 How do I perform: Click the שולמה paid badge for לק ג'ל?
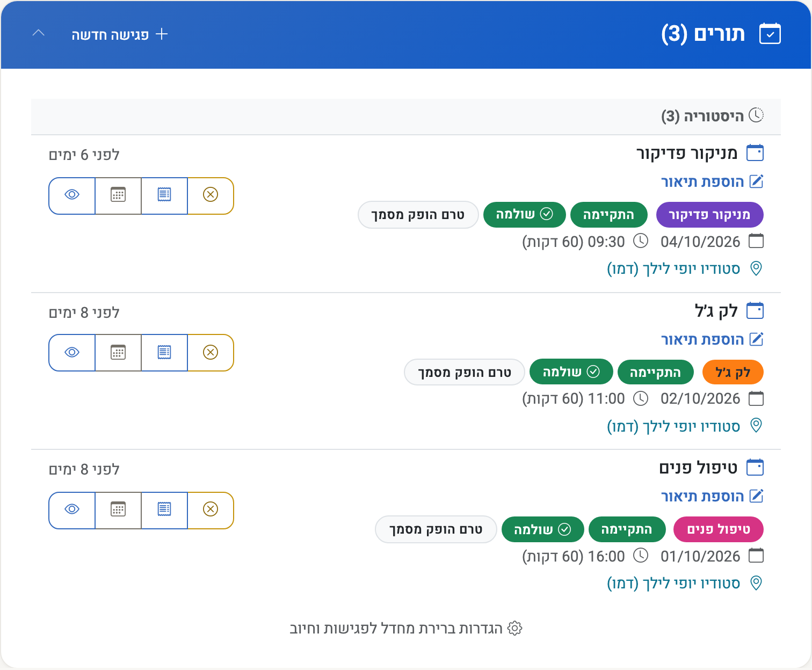point(571,372)
